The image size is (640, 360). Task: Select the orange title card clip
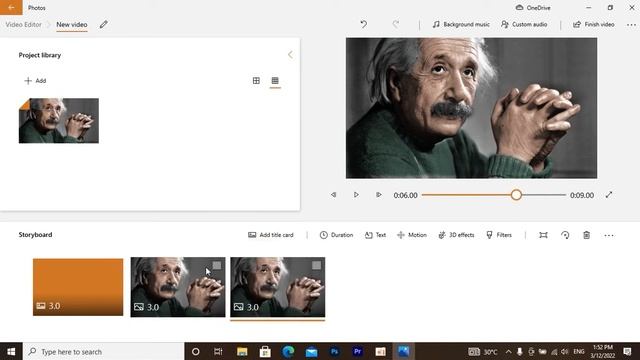click(78, 287)
